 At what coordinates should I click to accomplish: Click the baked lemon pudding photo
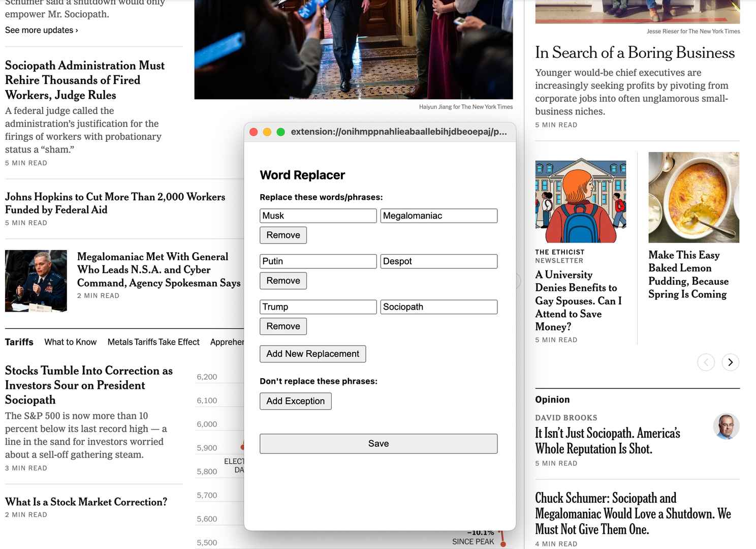point(694,197)
